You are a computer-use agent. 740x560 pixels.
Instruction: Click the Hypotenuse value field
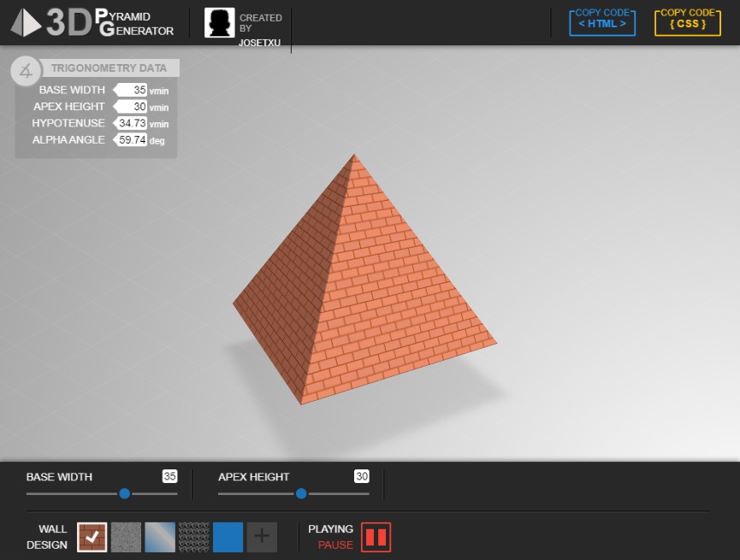133,123
